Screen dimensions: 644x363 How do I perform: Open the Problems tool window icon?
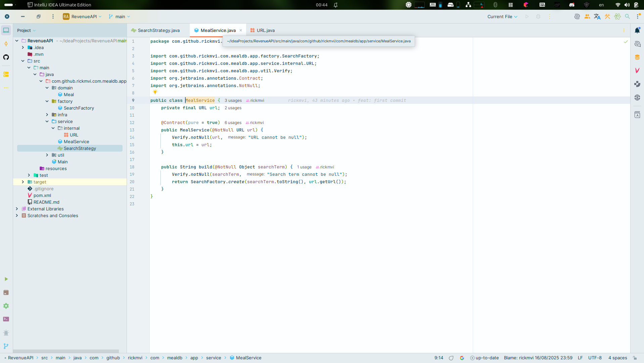(6, 333)
